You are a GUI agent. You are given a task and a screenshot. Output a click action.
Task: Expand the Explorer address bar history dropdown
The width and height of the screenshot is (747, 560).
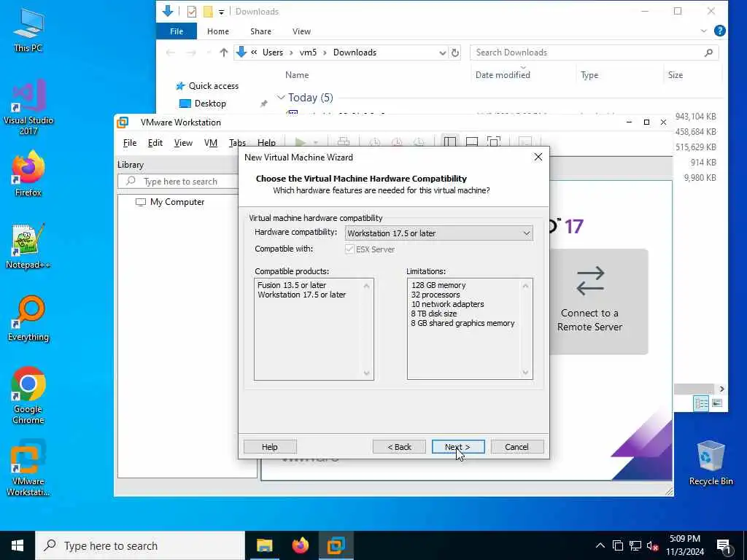pyautogui.click(x=443, y=52)
